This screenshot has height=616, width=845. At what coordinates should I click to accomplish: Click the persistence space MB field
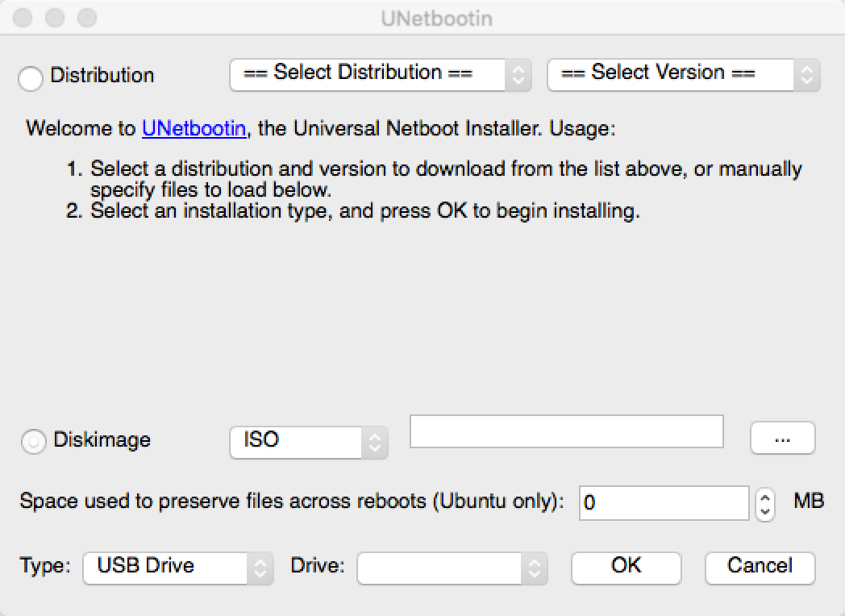[664, 503]
